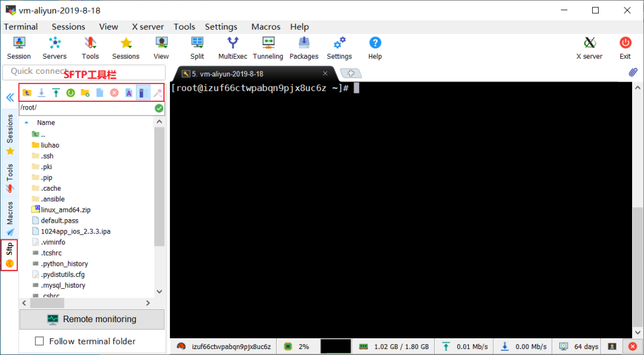This screenshot has height=355, width=644.
Task: Open the Settings gears toolbar button
Action: point(339,48)
